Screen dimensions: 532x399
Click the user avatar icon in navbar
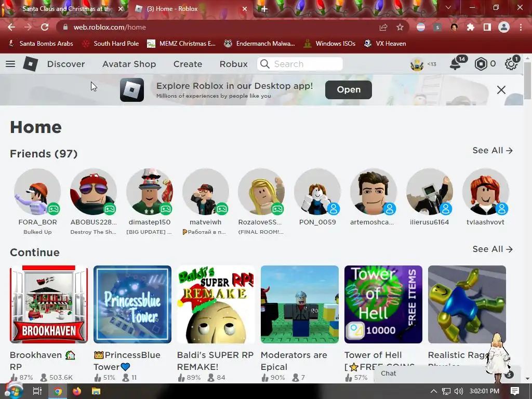pyautogui.click(x=417, y=64)
